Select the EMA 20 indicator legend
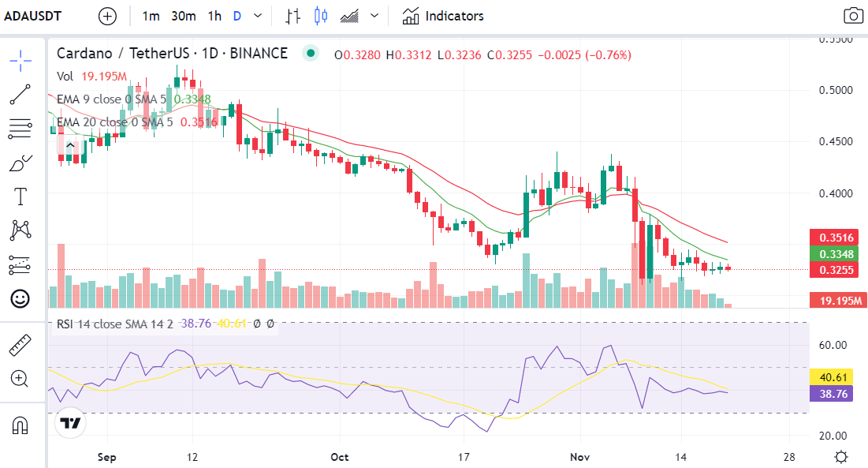Screen dimensions: 868x468 pyautogui.click(x=137, y=122)
